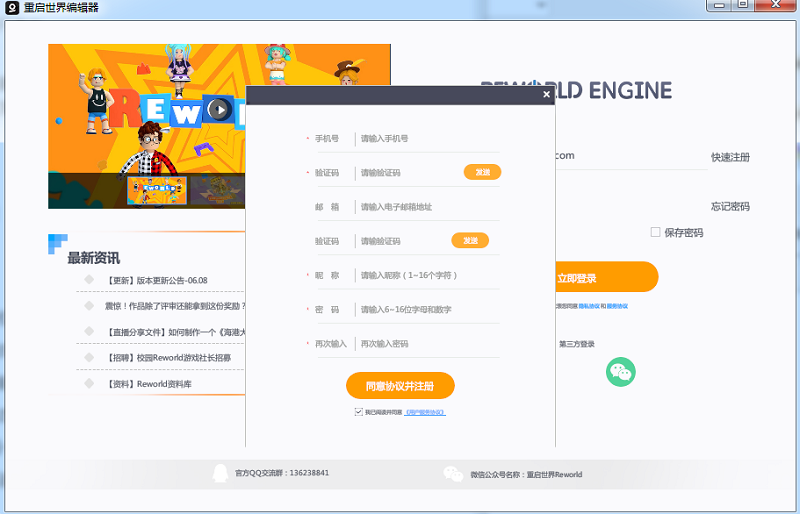Click diamond bullet beside 【更新】 news item
Image resolution: width=800 pixels, height=514 pixels.
89,280
